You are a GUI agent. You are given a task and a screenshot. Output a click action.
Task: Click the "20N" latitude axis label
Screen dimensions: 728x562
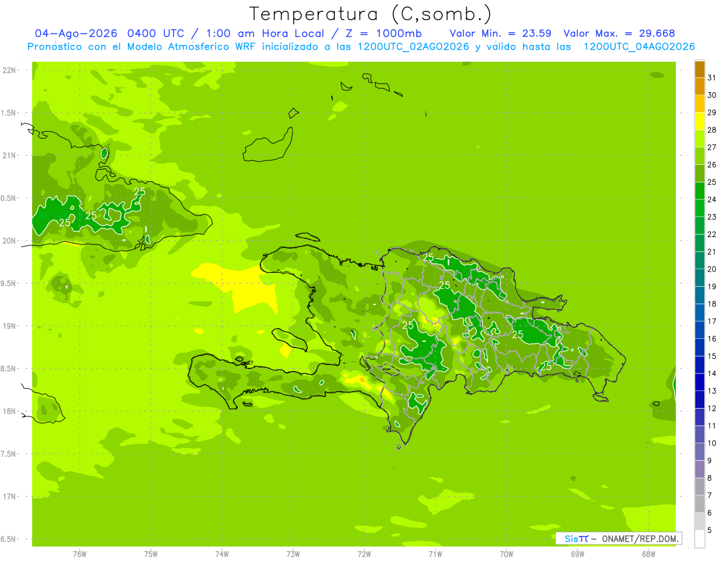(9, 241)
